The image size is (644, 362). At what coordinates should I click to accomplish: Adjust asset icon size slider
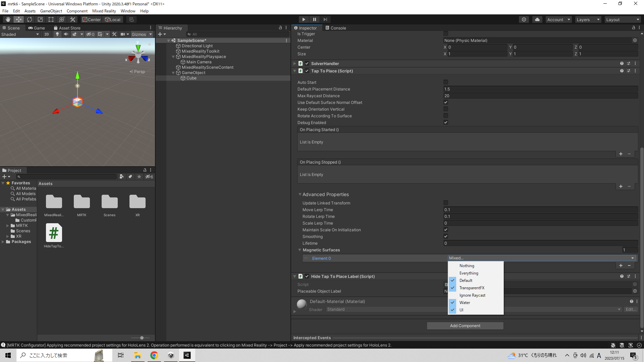(x=142, y=338)
